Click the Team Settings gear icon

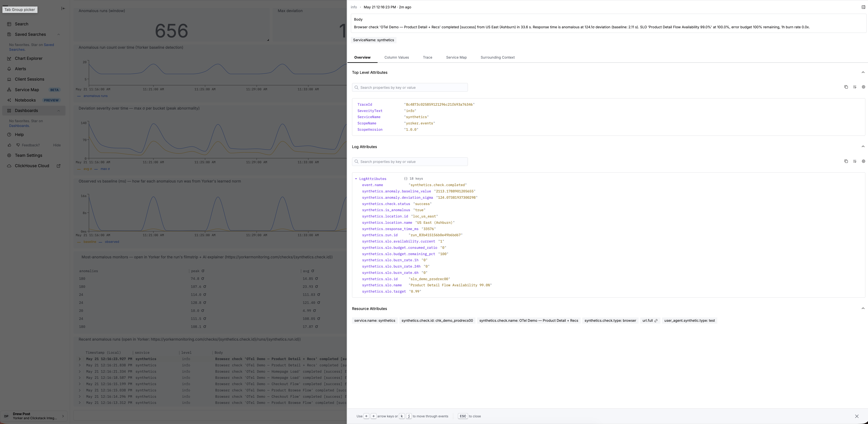point(9,155)
